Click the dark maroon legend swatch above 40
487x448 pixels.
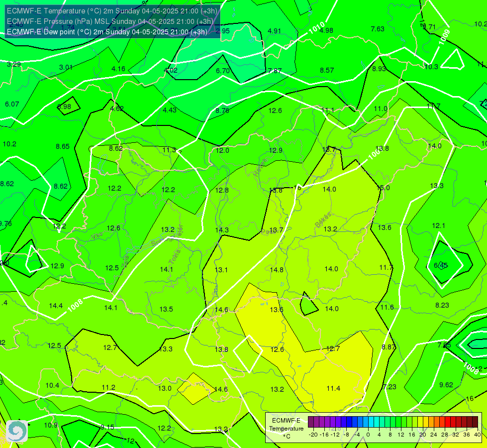(475, 422)
